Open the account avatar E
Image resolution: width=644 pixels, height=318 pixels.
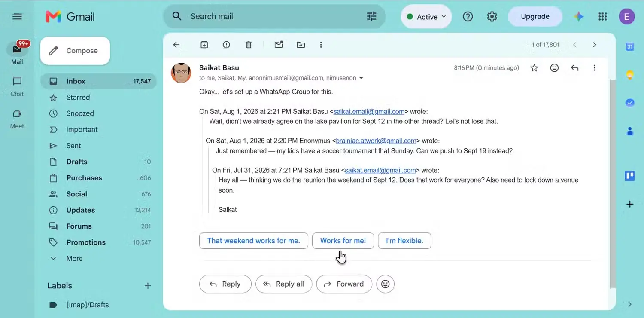click(627, 17)
